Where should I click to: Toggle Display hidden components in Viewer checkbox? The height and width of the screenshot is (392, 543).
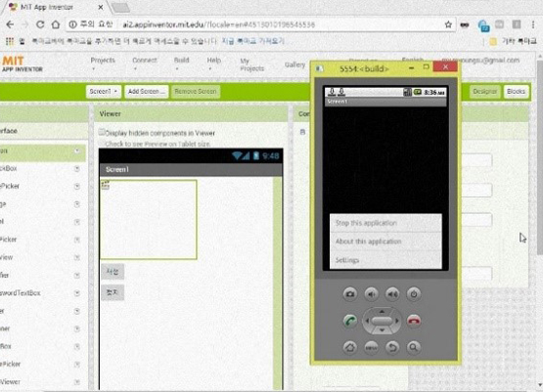[102, 132]
